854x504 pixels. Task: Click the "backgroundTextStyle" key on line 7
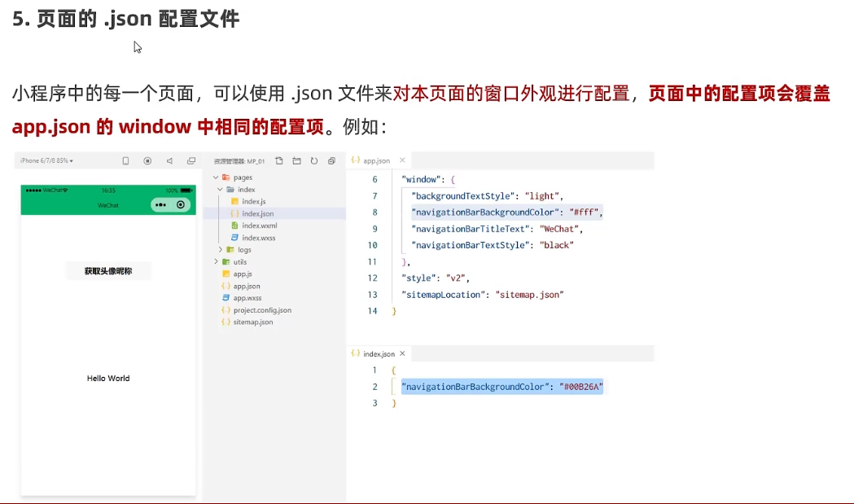[x=463, y=196]
